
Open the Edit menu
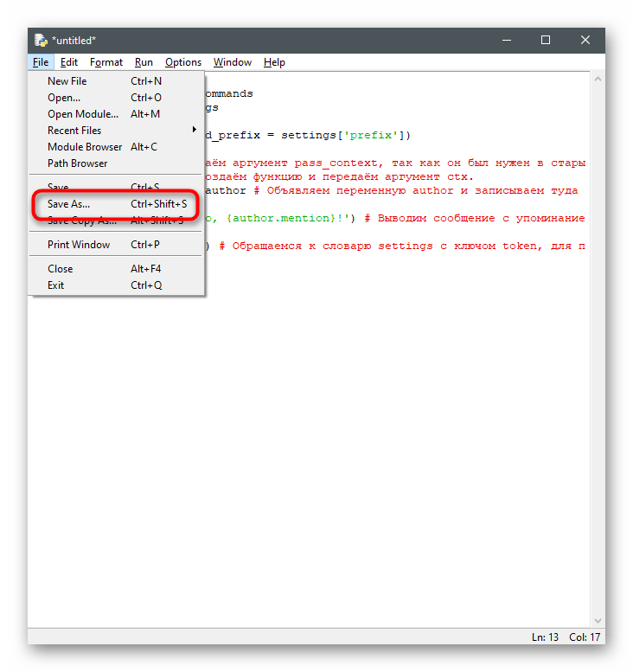pos(69,62)
